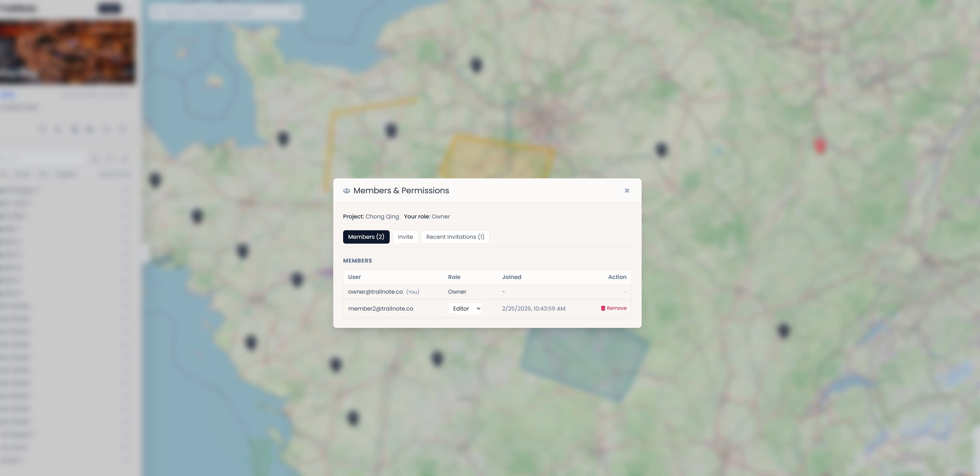The image size is (980, 476).
Task: Click the red map marker
Action: 820,145
